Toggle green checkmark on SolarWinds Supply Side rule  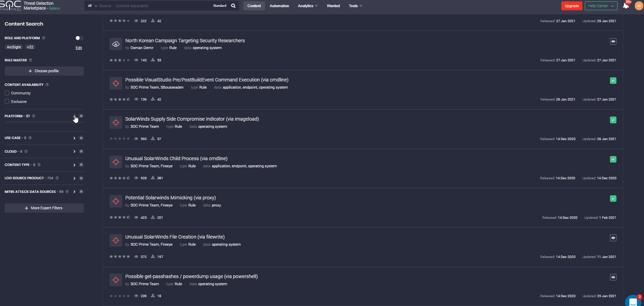[613, 120]
